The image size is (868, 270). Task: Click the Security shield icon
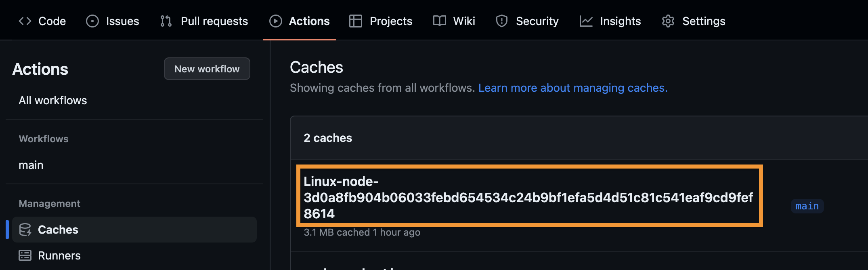coord(501,21)
